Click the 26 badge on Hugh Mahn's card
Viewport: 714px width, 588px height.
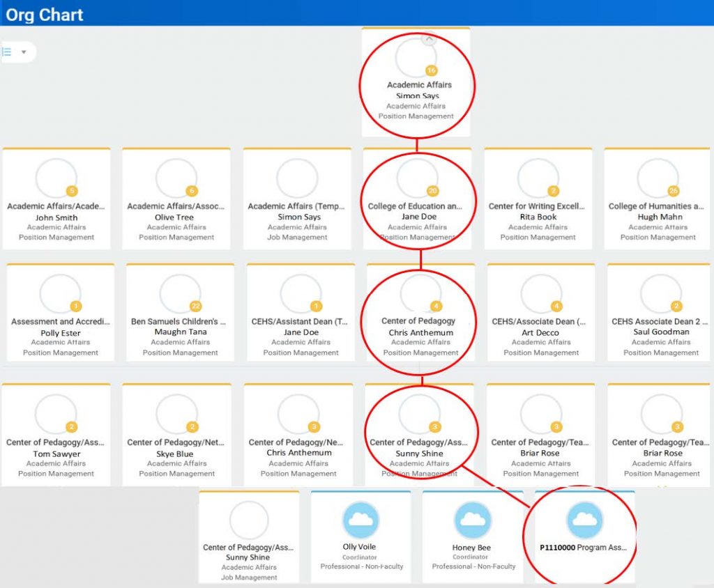(x=673, y=191)
